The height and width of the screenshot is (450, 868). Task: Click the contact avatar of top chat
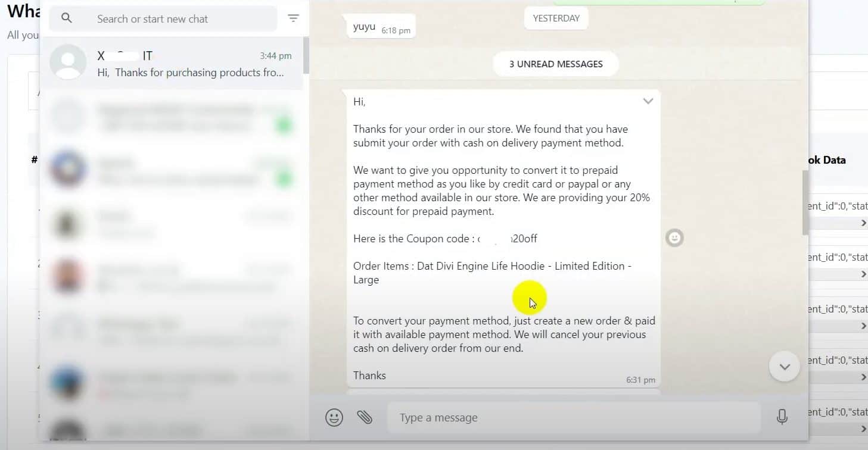click(68, 62)
